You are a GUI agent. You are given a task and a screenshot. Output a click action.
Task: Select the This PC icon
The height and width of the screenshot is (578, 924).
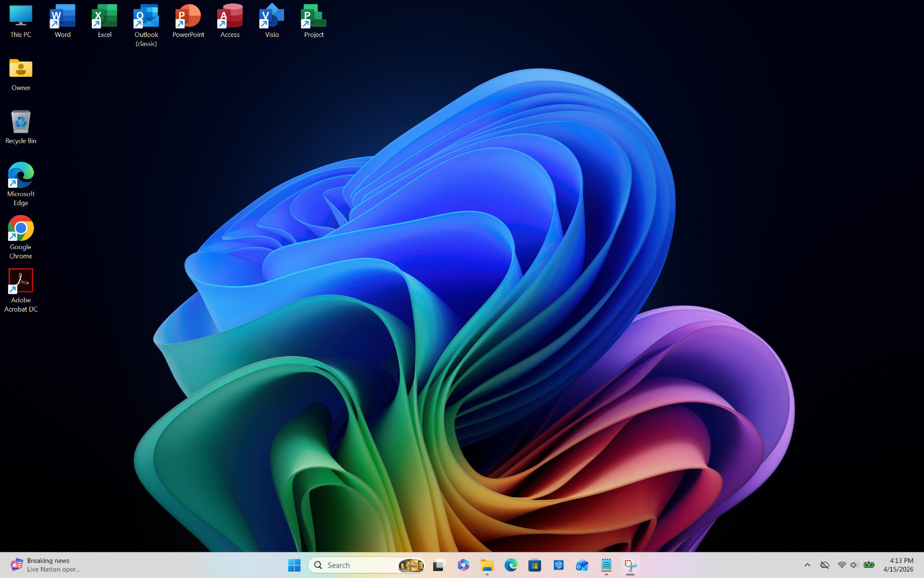[21, 21]
